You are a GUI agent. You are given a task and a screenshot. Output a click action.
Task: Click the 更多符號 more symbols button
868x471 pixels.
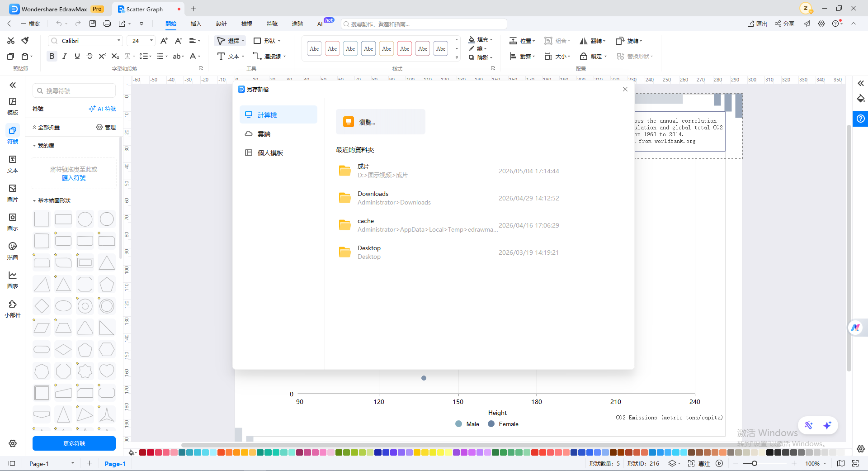74,443
